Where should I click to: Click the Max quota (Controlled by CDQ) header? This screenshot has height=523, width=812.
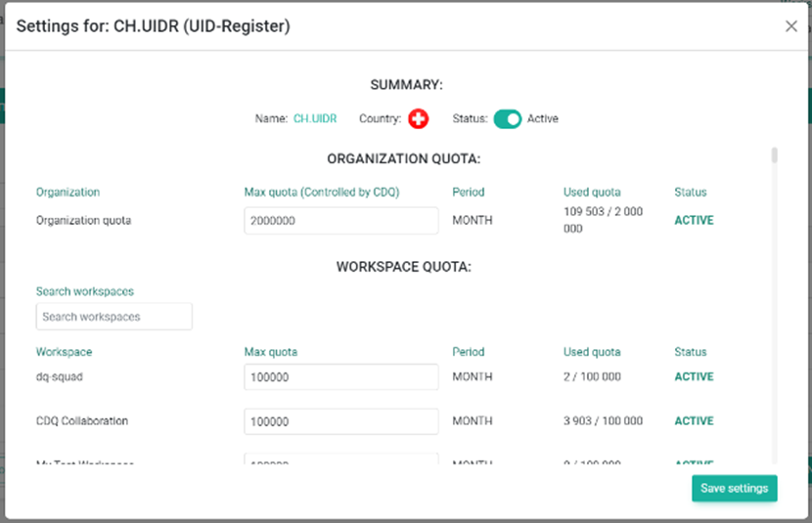coord(322,192)
